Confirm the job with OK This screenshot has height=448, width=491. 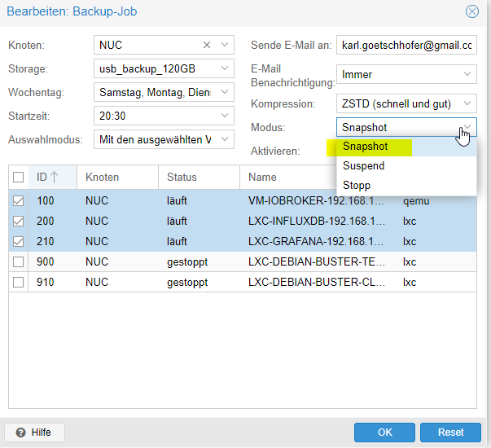tap(385, 433)
